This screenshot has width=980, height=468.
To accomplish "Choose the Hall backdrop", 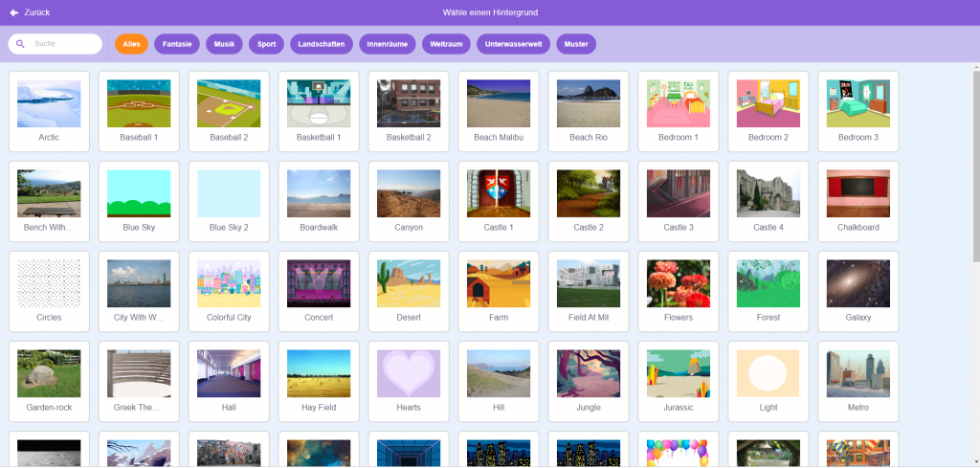I will (x=229, y=381).
